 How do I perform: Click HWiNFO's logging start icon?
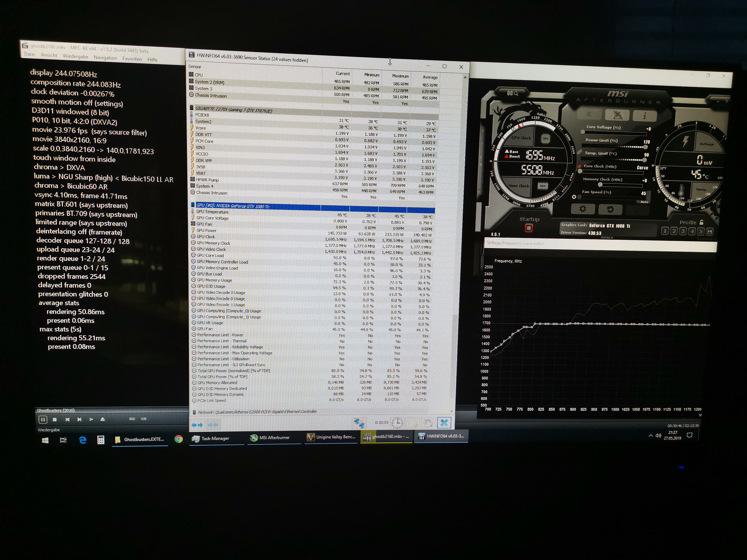413,423
